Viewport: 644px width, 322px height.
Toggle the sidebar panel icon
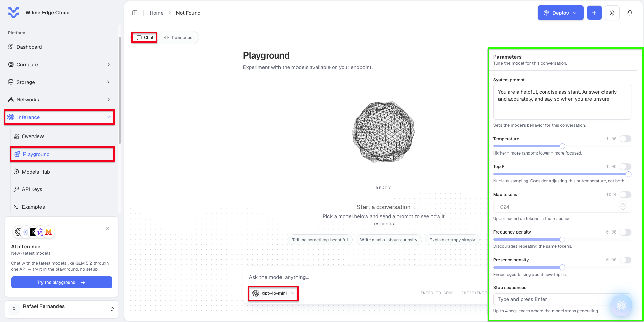click(135, 13)
